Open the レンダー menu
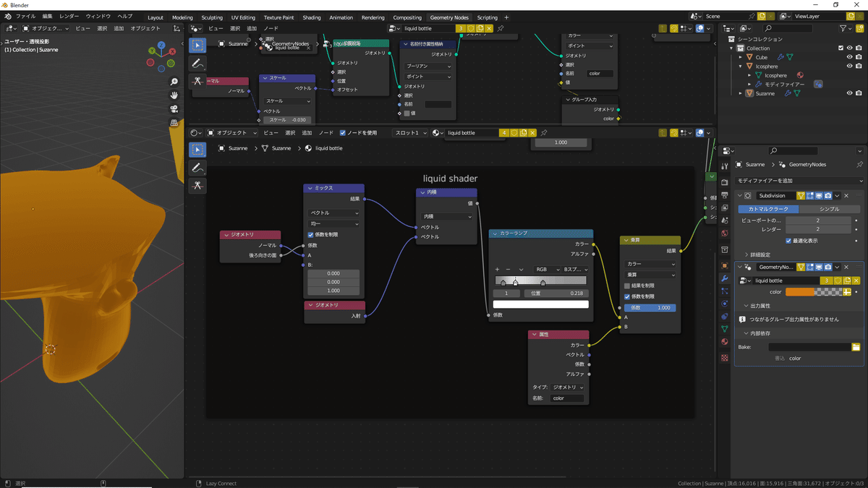 point(69,16)
